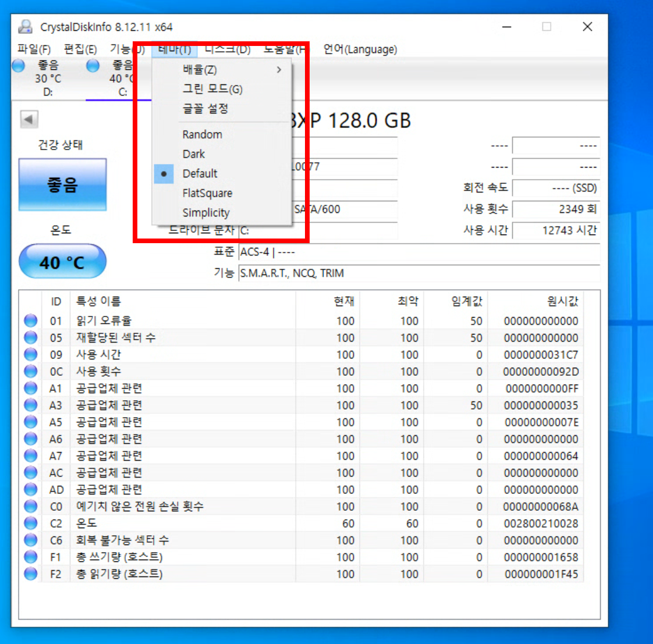Image resolution: width=653 pixels, height=644 pixels.
Task: Click the 사용 시간 value 12743 시간
Action: pos(556,230)
